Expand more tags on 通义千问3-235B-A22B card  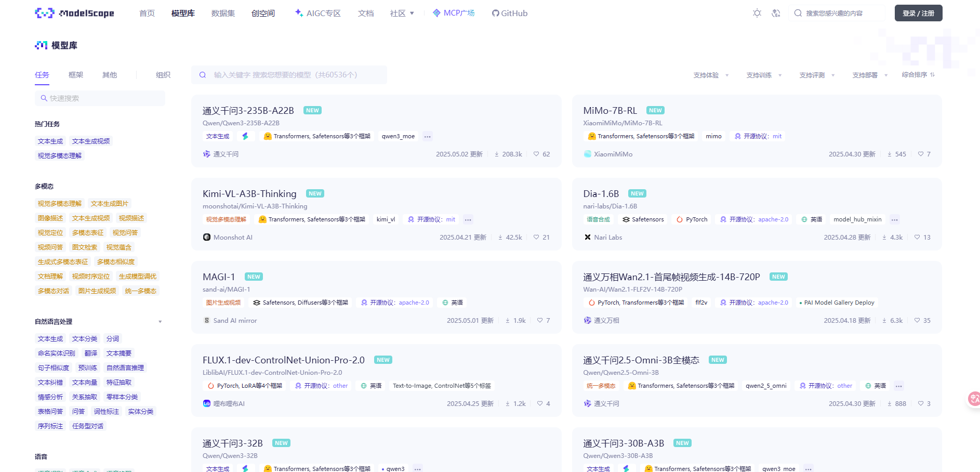pos(427,137)
